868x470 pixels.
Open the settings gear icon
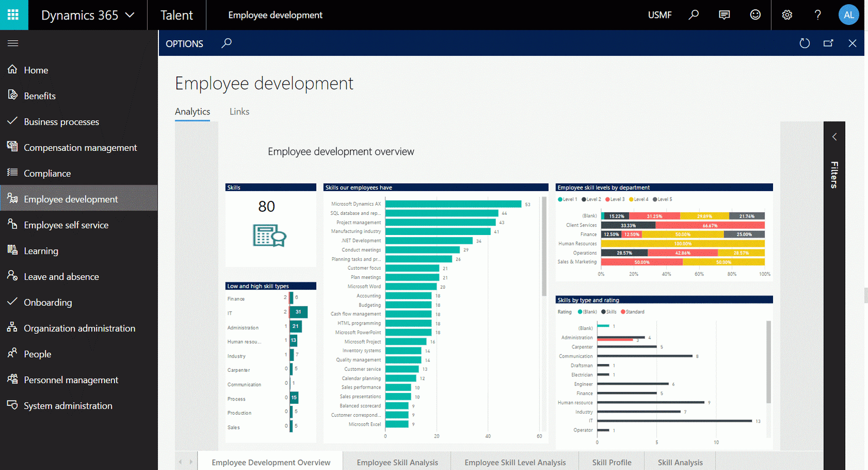click(x=787, y=15)
